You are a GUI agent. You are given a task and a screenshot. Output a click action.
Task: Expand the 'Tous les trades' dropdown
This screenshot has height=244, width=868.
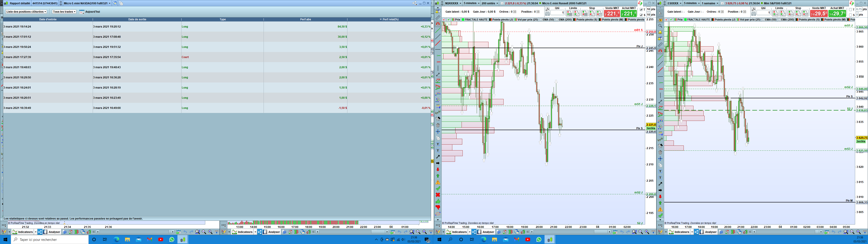64,12
